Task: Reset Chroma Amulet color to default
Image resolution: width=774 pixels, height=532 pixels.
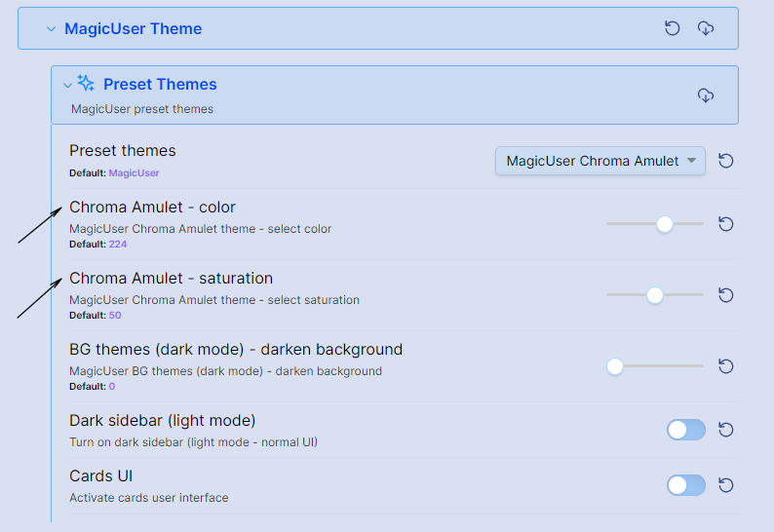Action: pos(725,224)
